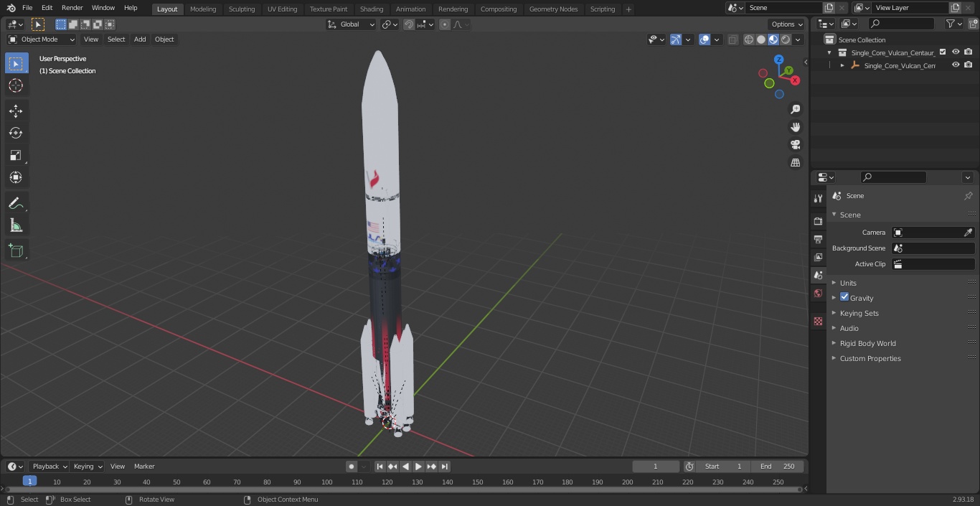The height and width of the screenshot is (506, 980).
Task: Activate the Transform tool
Action: click(x=16, y=177)
